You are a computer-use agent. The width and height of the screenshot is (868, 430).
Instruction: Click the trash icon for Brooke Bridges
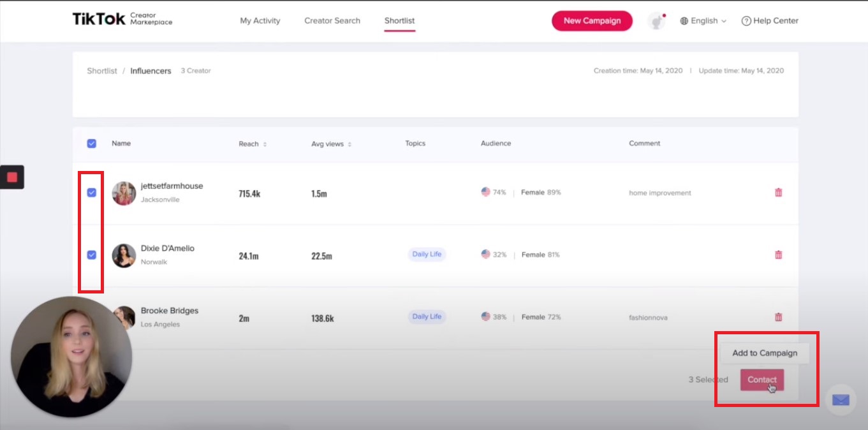[x=778, y=317]
